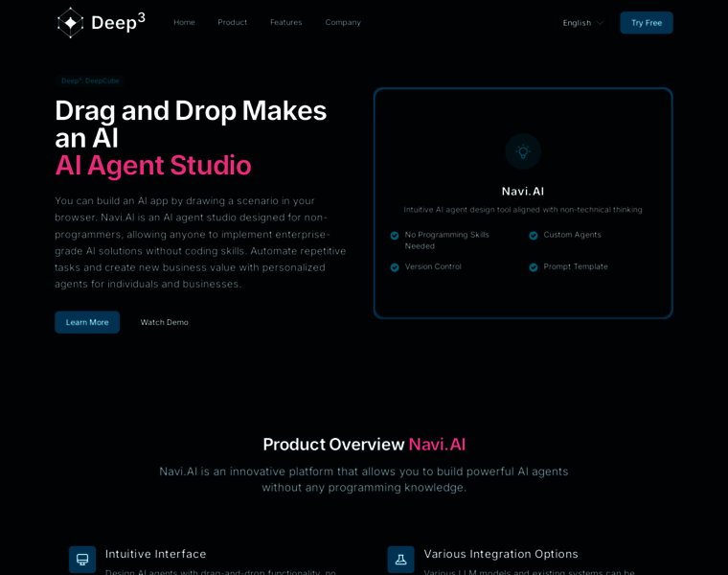
Task: Click the checkmark icon next to Version Control
Action: tap(395, 267)
